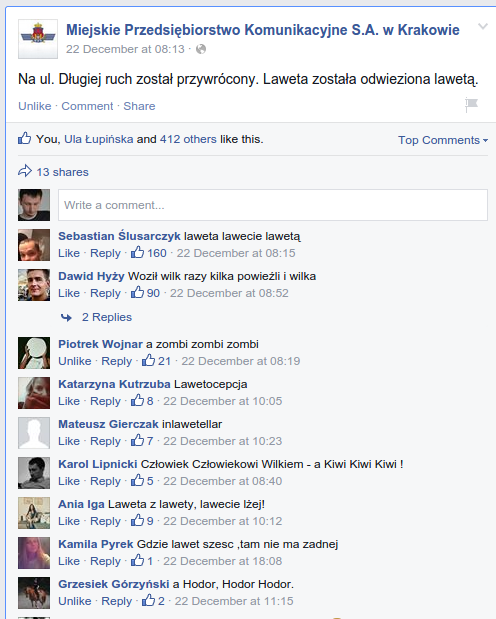Click thumbs-up icon next to You, Ula Łupińska
The height and width of the screenshot is (619, 496).
pyautogui.click(x=24, y=138)
